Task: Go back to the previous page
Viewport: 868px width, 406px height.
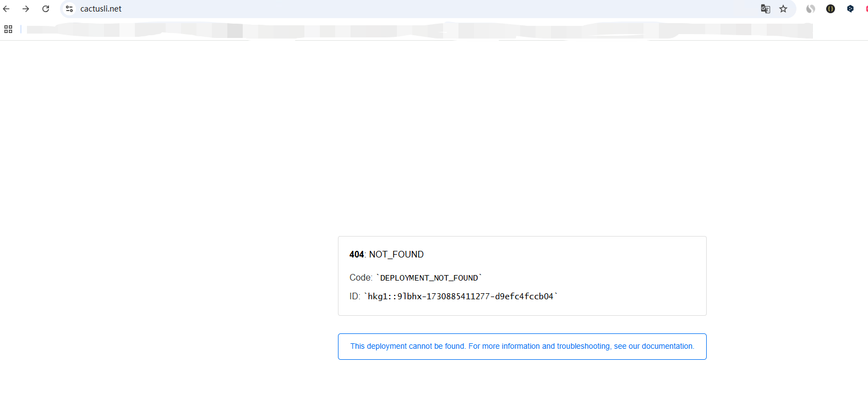Action: 7,9
